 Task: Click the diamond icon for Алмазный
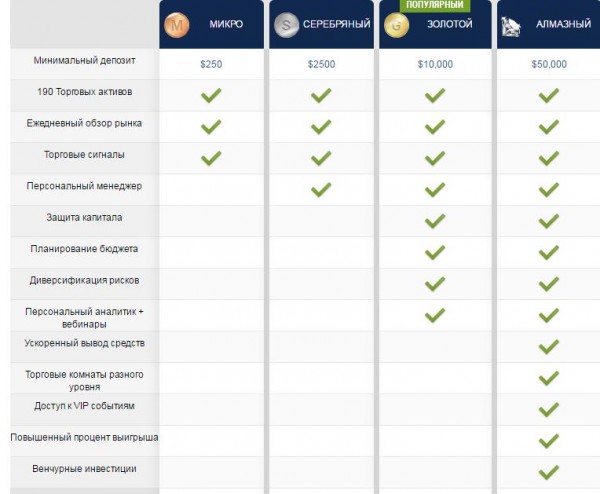tap(511, 26)
